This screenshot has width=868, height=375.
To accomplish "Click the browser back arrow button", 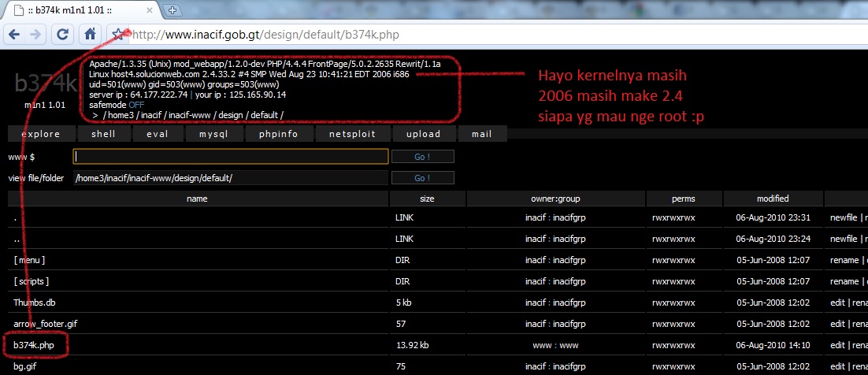I will (15, 35).
